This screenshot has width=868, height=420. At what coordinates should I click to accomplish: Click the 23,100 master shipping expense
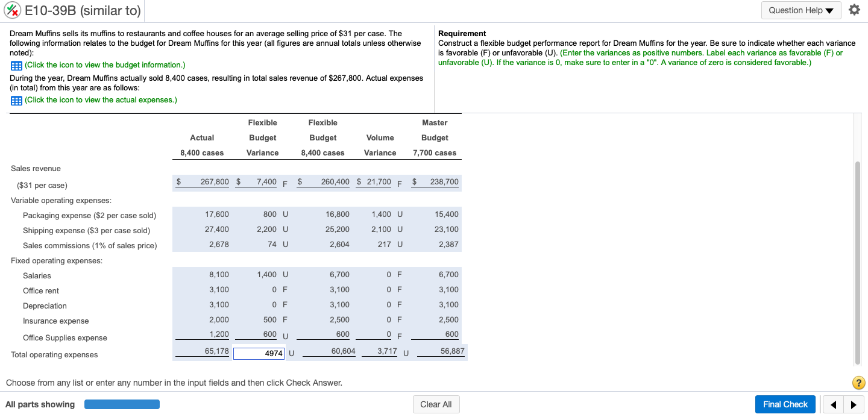pyautogui.click(x=447, y=230)
